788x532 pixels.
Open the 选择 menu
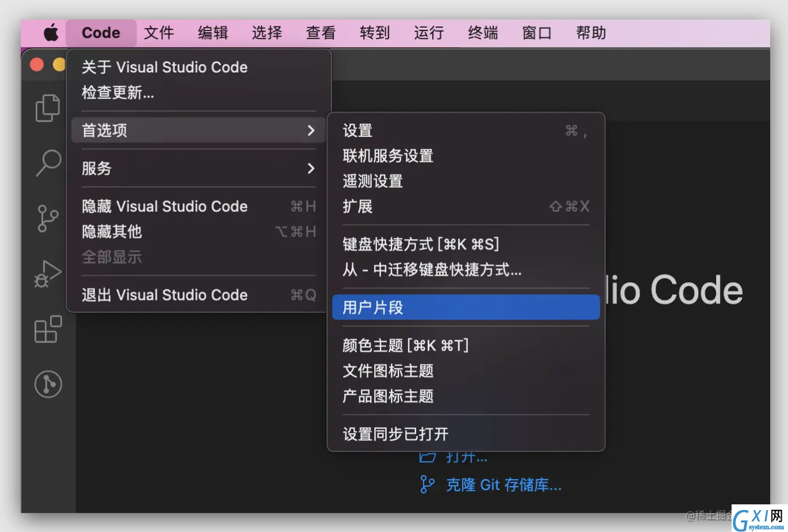pos(267,33)
